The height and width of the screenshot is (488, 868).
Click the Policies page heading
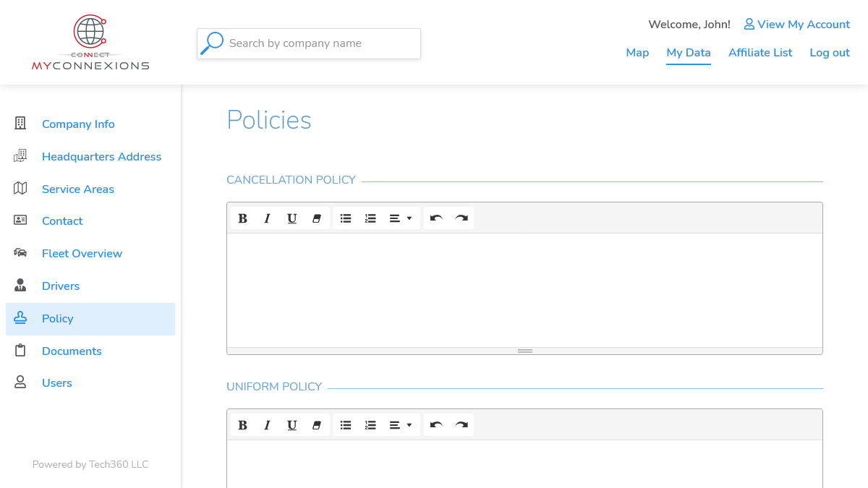[269, 120]
